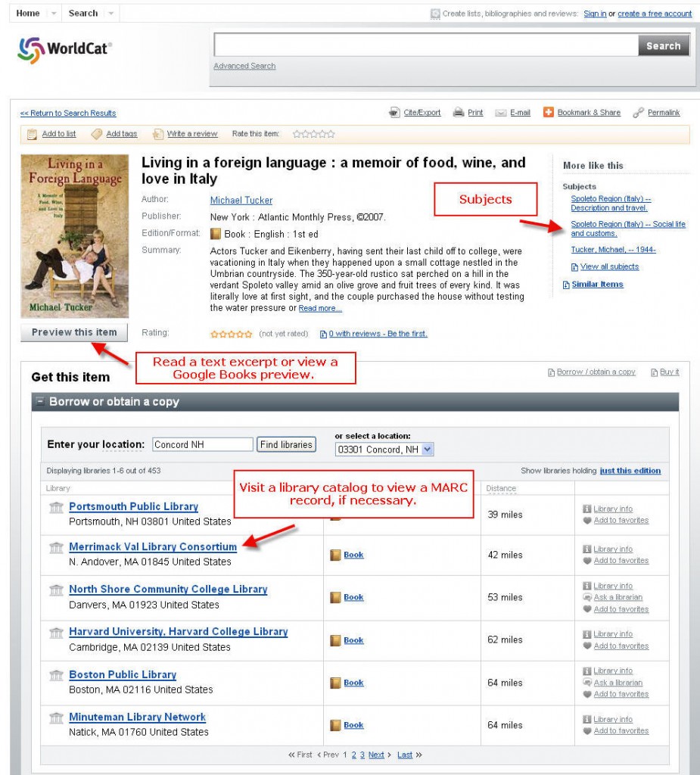Viewport: 700px width, 775px height.
Task: Collapse the Borrow or obtain a copy section
Action: 41,401
